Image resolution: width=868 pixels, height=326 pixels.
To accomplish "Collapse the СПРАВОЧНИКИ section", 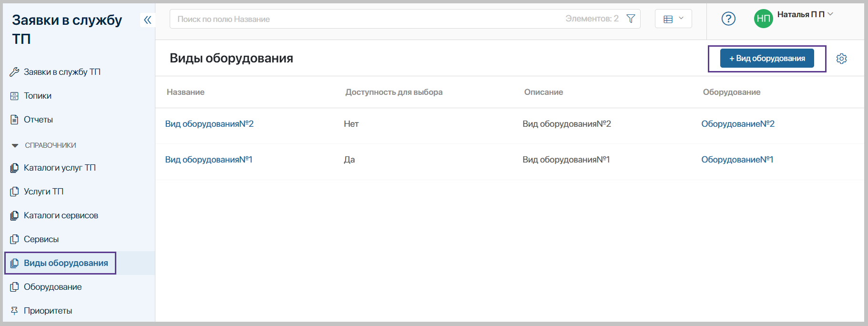I will click(x=15, y=145).
